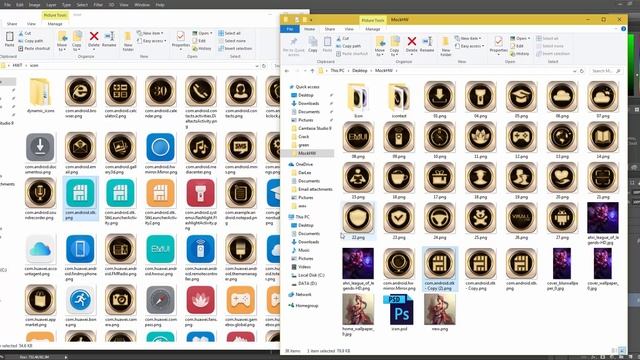This screenshot has width=640, height=360.
Task: Open Easy access dropdown in left window
Action: click(151, 41)
